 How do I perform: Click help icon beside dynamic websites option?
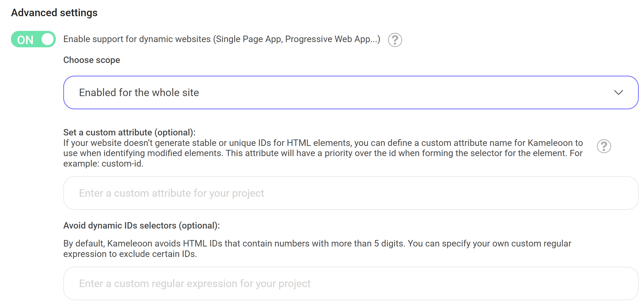[x=395, y=40]
